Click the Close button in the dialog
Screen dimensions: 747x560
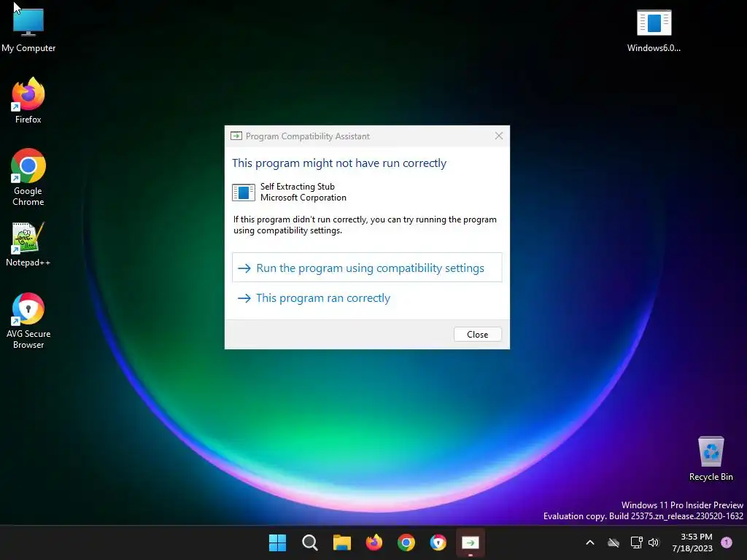477,334
